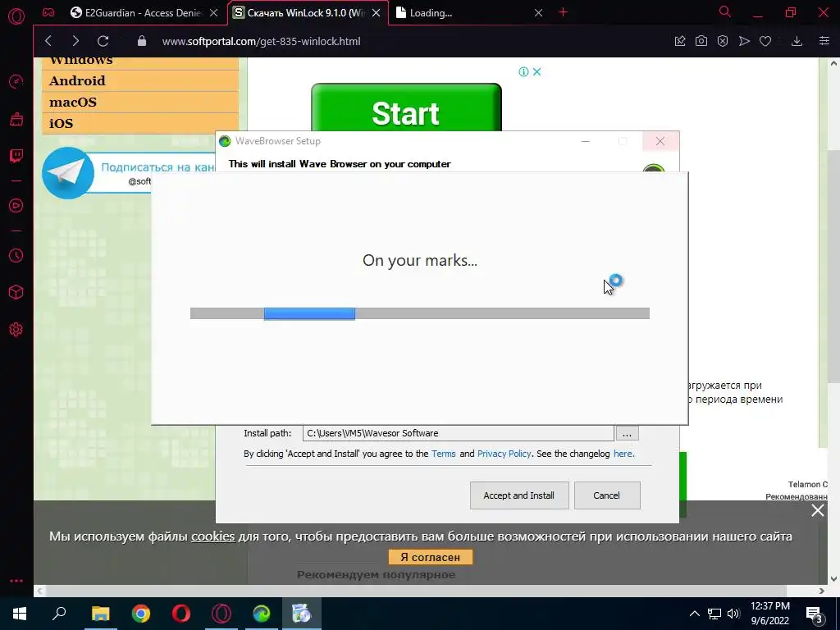Open Wave Browser icon in taskbar
The width and height of the screenshot is (840, 630).
pos(262,614)
